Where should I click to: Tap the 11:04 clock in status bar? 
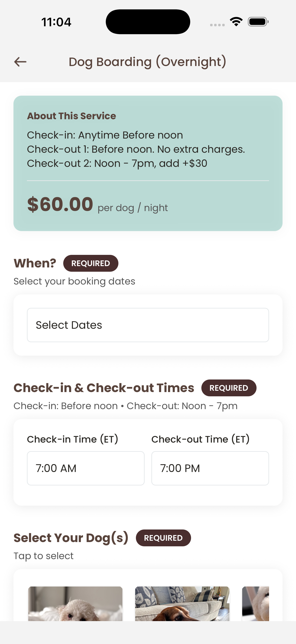click(x=56, y=22)
